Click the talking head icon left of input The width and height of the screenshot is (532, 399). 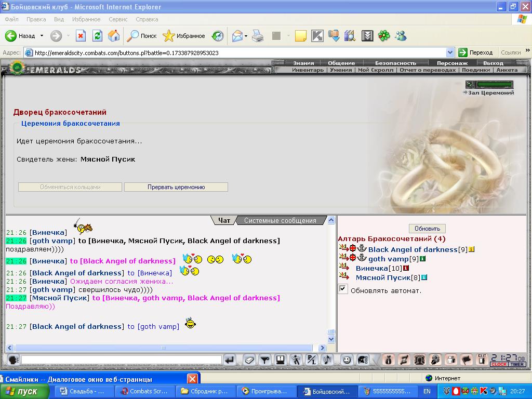pyautogui.click(x=13, y=360)
